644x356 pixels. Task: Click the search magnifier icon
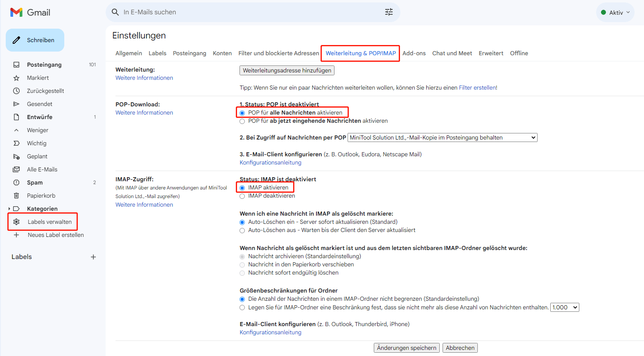click(115, 12)
